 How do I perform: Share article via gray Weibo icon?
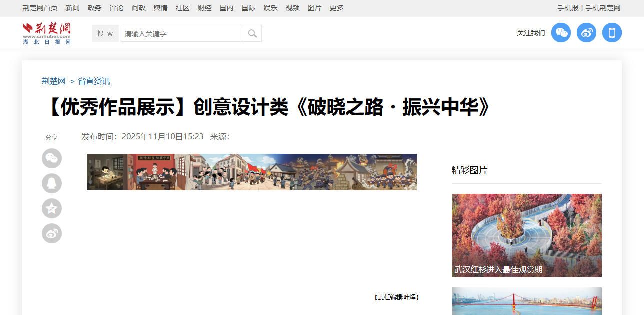pos(52,233)
